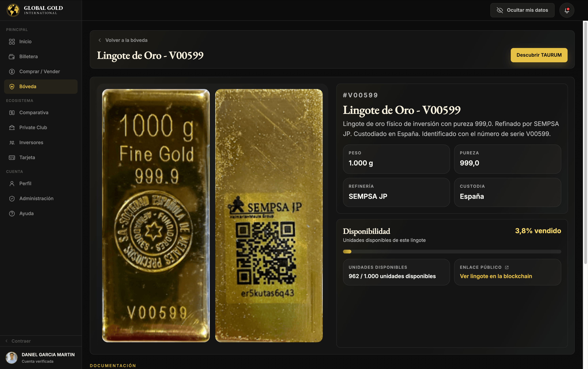Click the DOCUMENTACIÓN section heading
Screen dimensions: 588x369
click(x=113, y=366)
